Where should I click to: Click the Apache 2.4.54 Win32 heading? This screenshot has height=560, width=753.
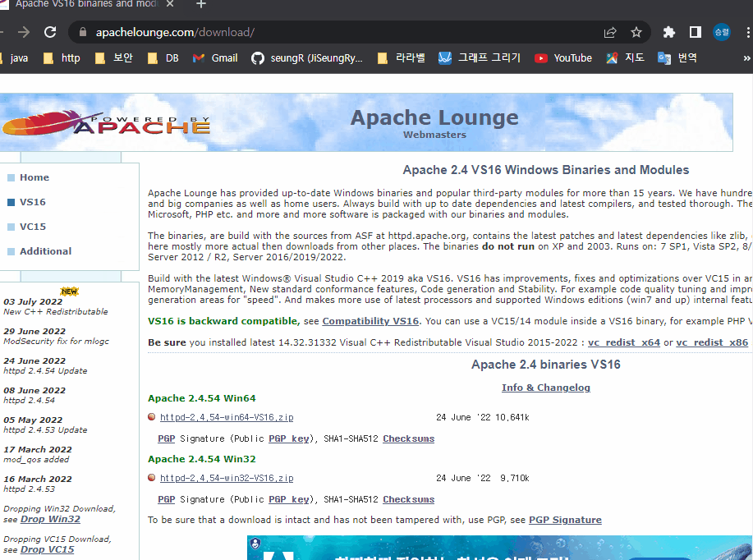(x=202, y=459)
